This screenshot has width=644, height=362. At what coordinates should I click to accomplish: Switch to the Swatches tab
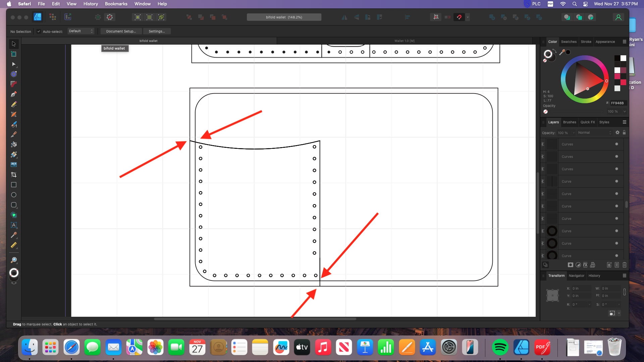tap(569, 42)
